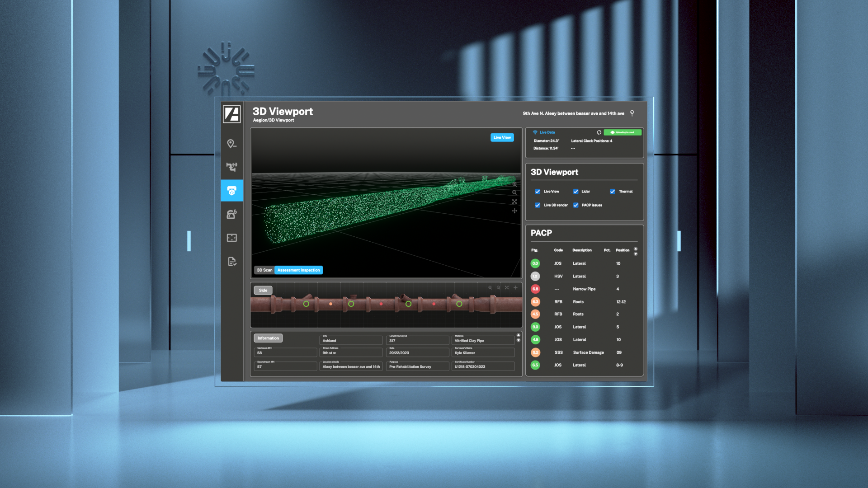
Task: Open the fullscreen capture sidebar icon
Action: tap(231, 238)
